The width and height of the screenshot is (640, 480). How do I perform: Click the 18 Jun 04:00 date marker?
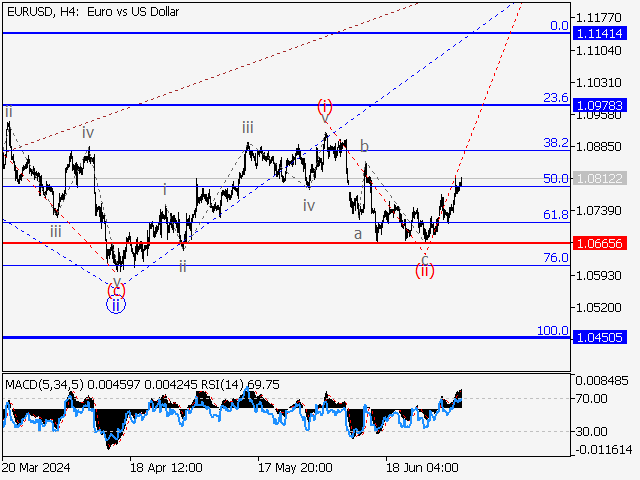pyautogui.click(x=424, y=467)
